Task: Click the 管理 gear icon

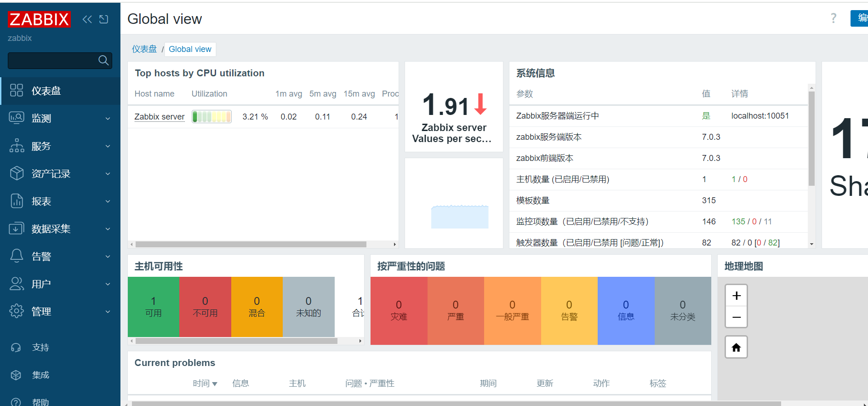Action: 17,311
